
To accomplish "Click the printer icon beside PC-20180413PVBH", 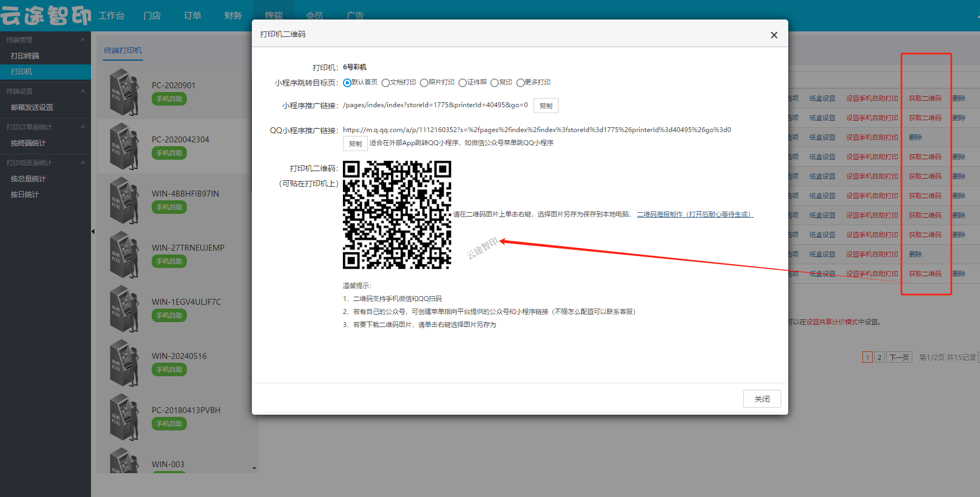I will point(124,417).
